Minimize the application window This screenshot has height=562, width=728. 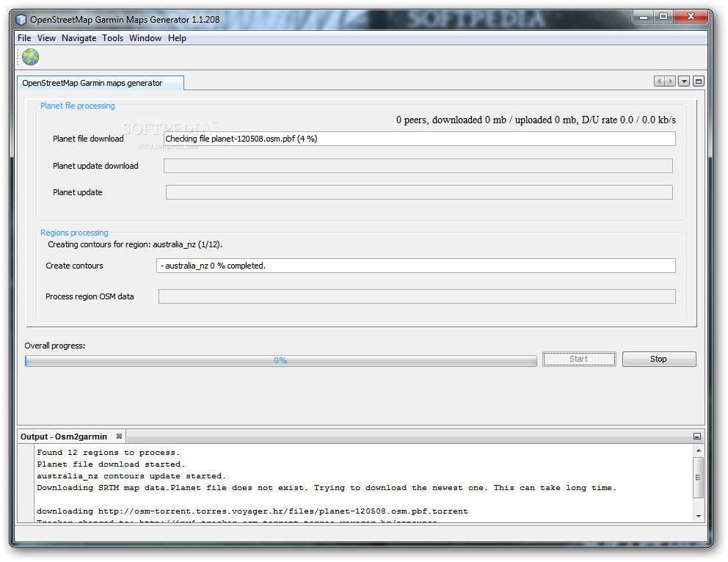644,17
